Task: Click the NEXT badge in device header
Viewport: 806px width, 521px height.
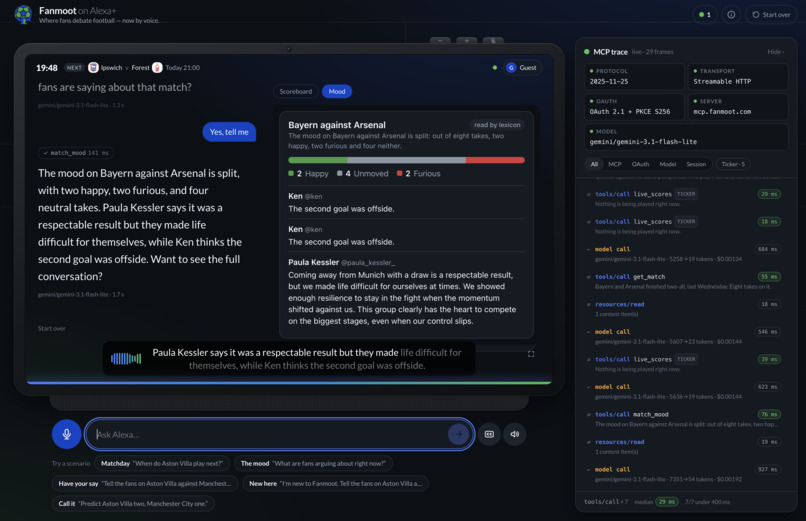Action: pos(74,68)
